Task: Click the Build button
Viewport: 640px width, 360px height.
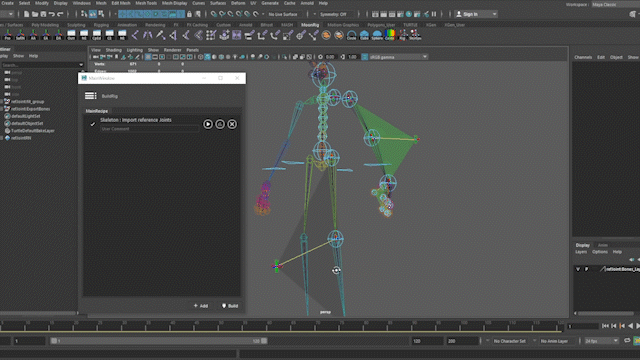Action: pos(230,306)
